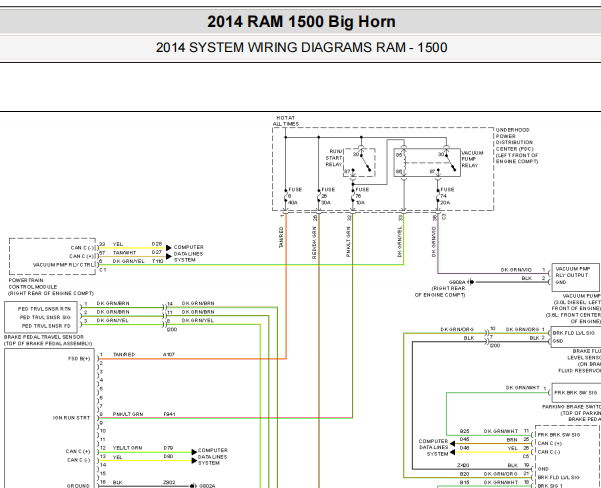Click the 'FSD B(+)' pin label
The width and height of the screenshot is (601, 488).
coord(79,359)
